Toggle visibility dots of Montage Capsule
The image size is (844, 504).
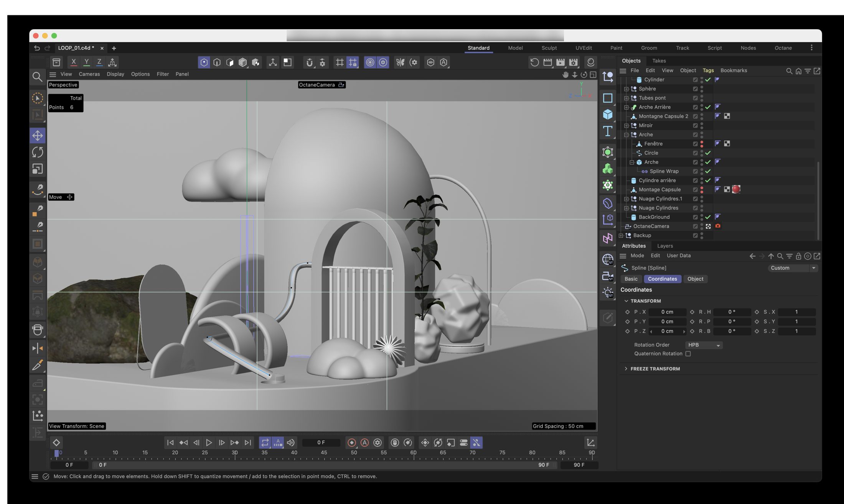click(702, 190)
